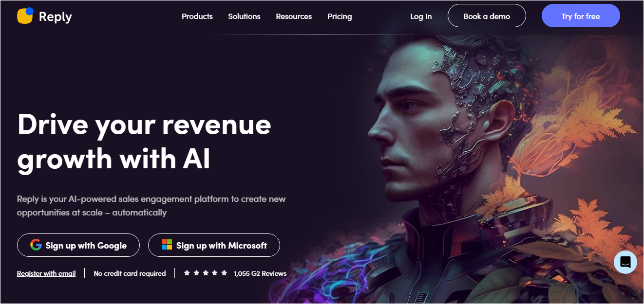The height and width of the screenshot is (304, 644).
Task: Click the Reply brand wordmark
Action: pos(56,17)
